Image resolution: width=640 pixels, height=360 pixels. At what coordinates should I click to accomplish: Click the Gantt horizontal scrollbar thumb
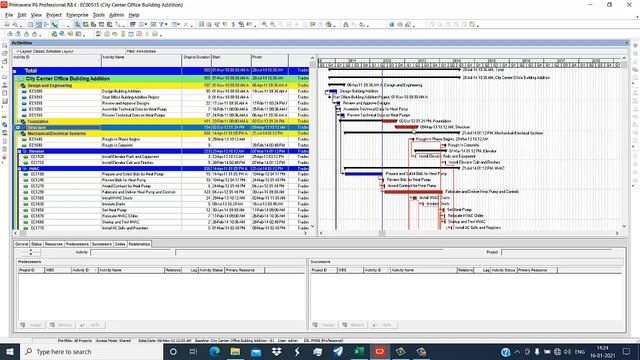[x=382, y=233]
